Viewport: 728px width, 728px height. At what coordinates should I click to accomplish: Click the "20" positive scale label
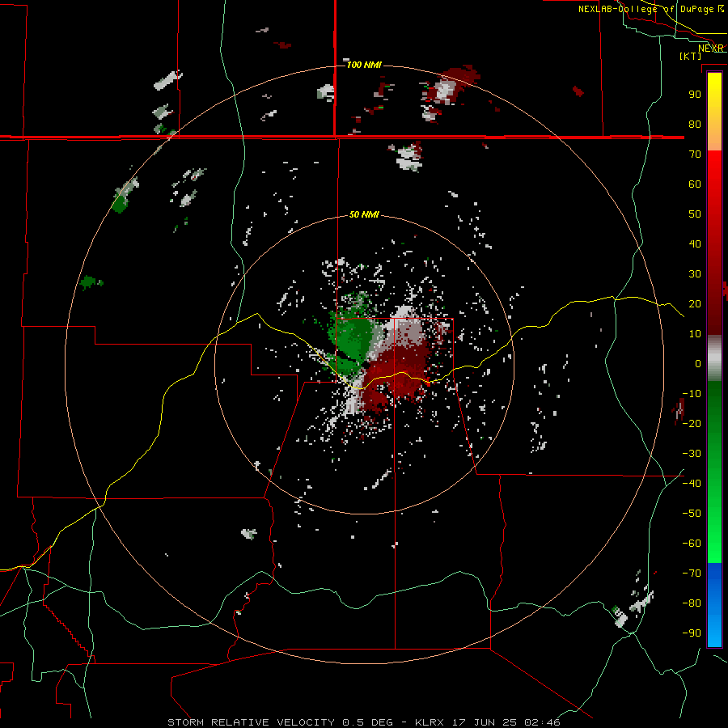pos(695,304)
